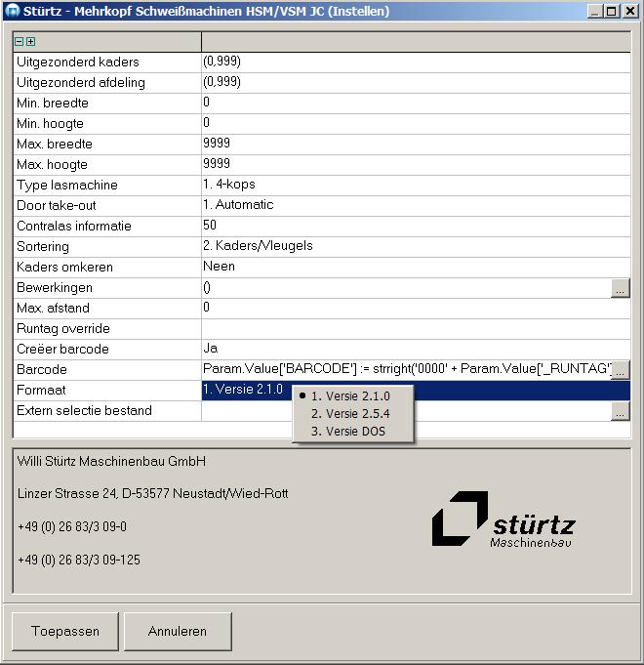644x665 pixels.
Task: Browse for Extern selectie bestand file
Action: (620, 411)
